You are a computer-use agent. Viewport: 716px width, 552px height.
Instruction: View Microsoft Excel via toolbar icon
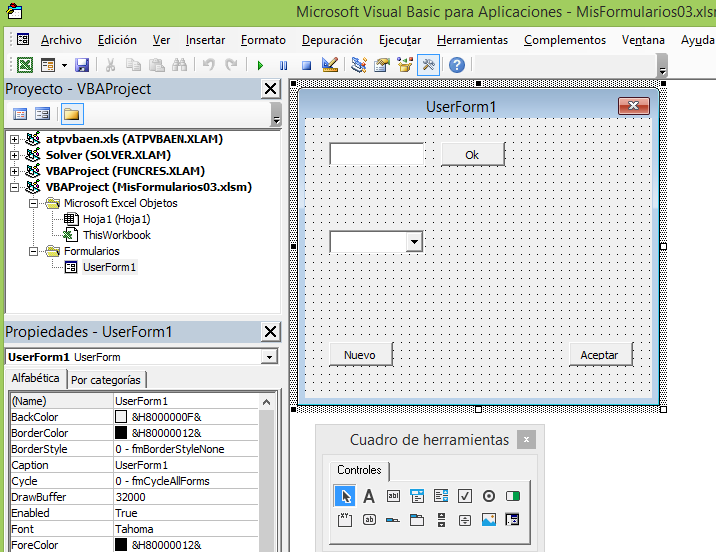25,65
